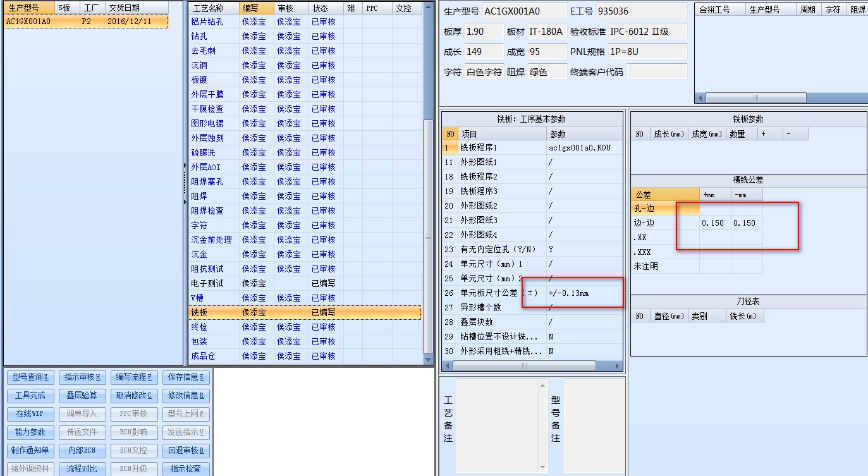Click the 工具完成 button

coord(31,396)
